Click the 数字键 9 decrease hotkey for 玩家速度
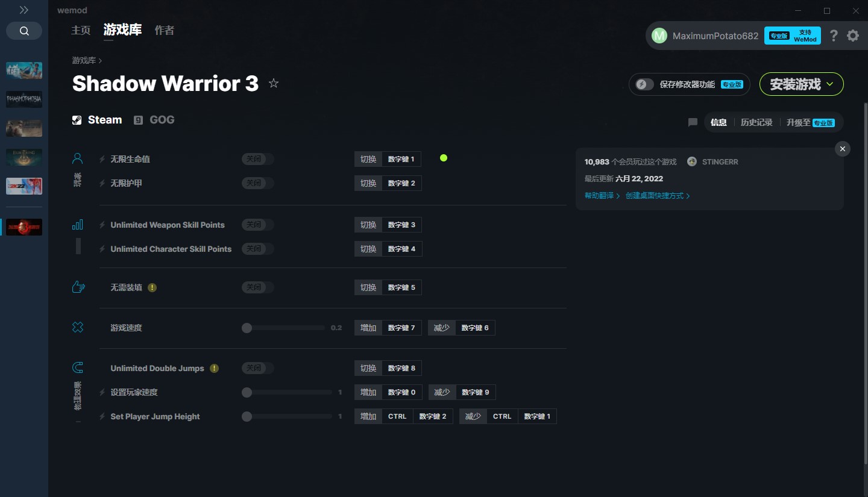Image resolution: width=868 pixels, height=497 pixels. (476, 392)
